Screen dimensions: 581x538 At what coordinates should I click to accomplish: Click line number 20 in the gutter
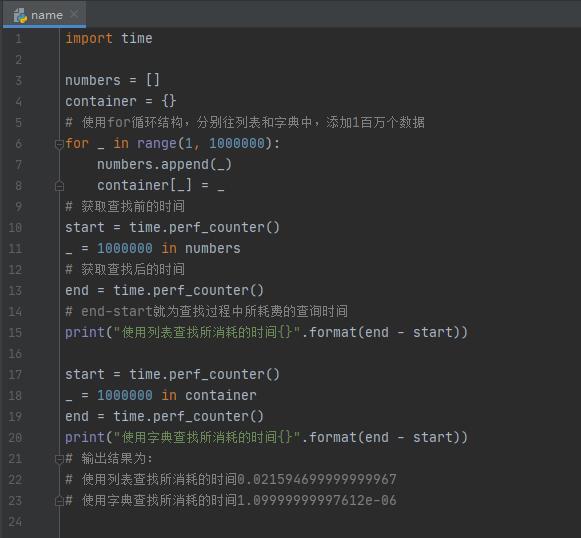[15, 438]
